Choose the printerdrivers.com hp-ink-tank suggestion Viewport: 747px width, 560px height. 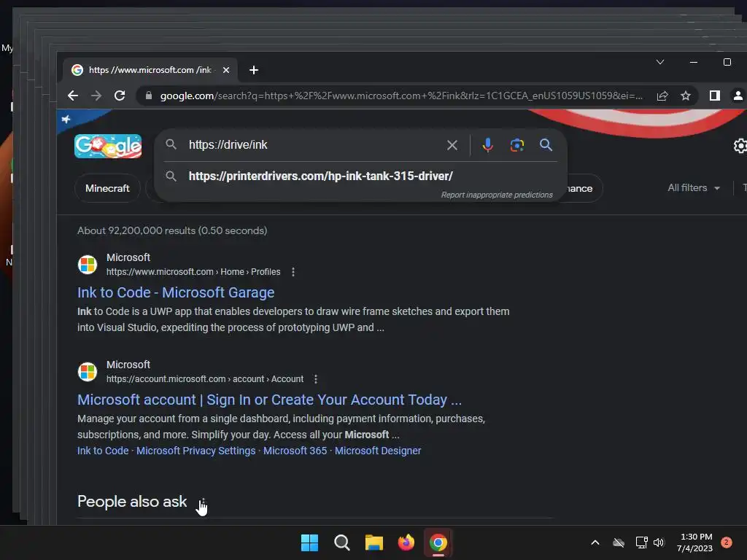[321, 176]
